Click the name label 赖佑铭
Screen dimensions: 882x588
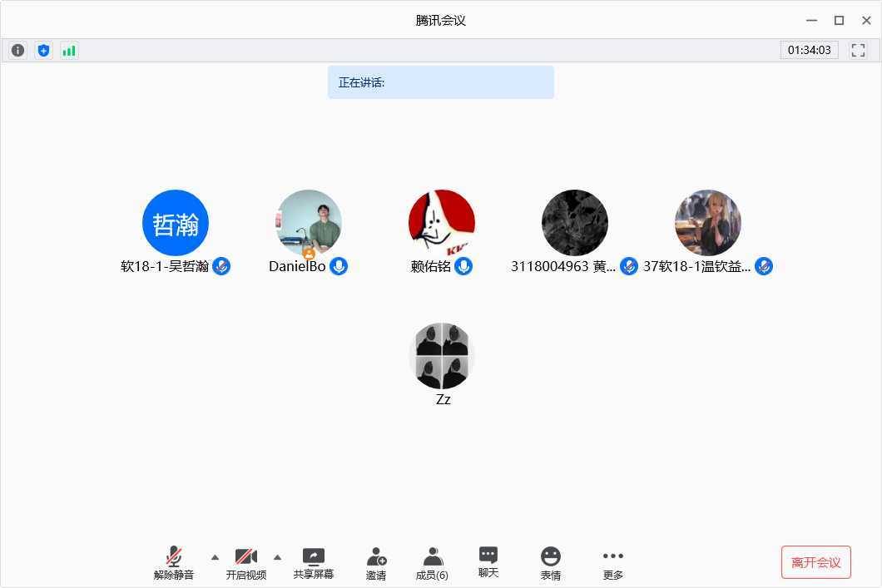(431, 266)
